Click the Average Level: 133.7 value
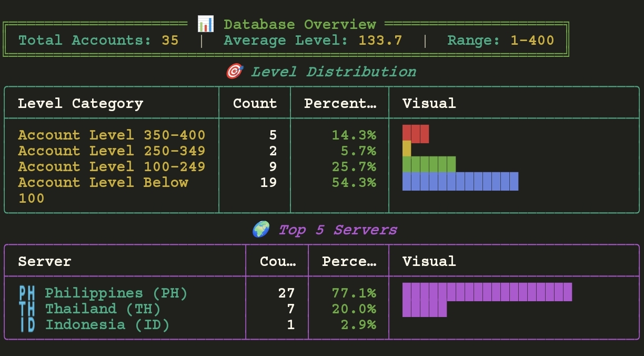This screenshot has width=644, height=356. (x=313, y=40)
